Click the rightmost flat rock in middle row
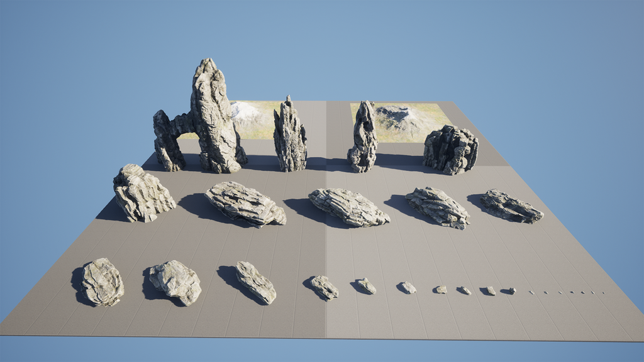Viewport: 644px width, 362px height. (x=511, y=207)
